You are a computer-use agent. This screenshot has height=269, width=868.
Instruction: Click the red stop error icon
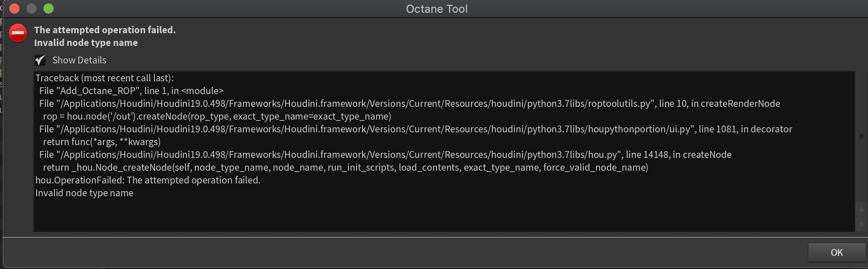[x=18, y=33]
